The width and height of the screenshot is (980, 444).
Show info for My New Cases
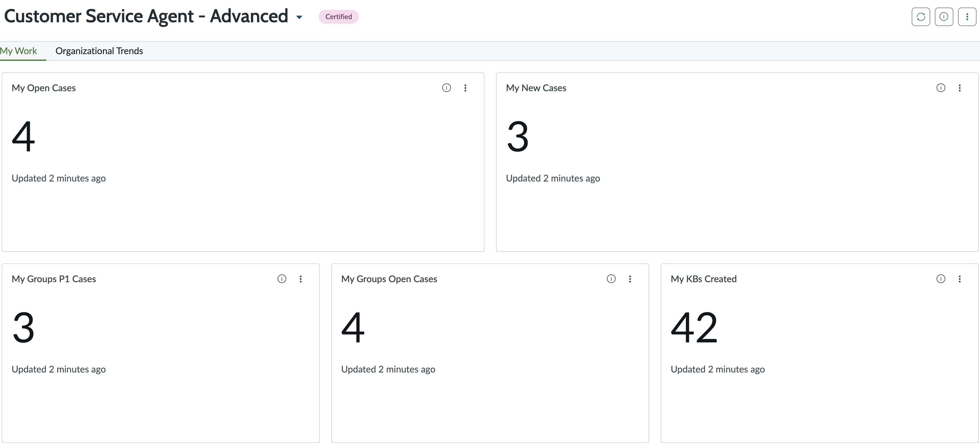click(x=940, y=88)
